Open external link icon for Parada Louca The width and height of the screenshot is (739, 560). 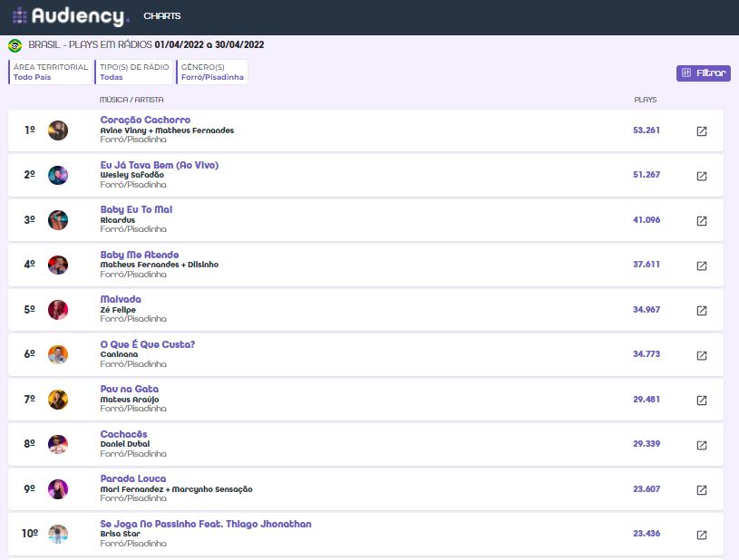click(x=701, y=490)
